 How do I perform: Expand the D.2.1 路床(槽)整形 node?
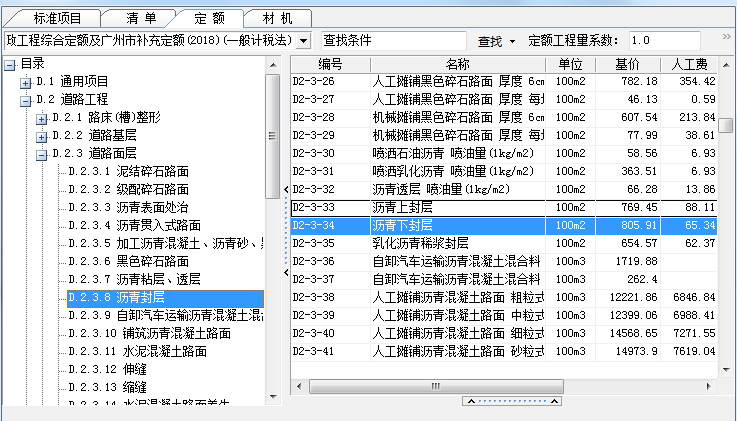tap(41, 119)
